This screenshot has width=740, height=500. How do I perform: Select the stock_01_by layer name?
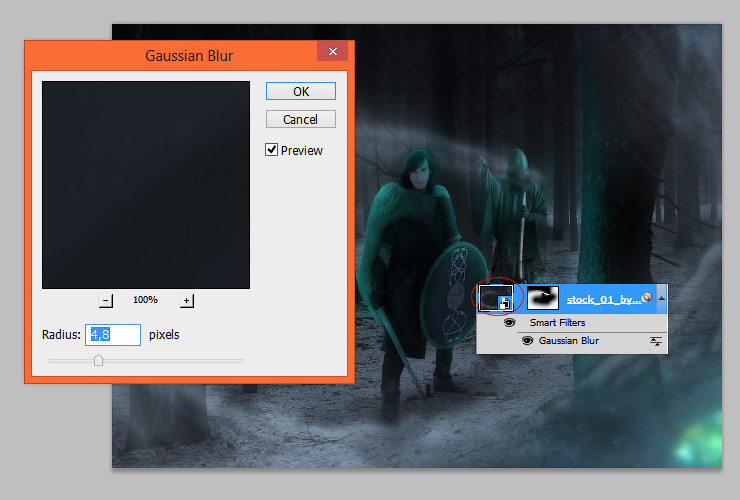click(604, 299)
